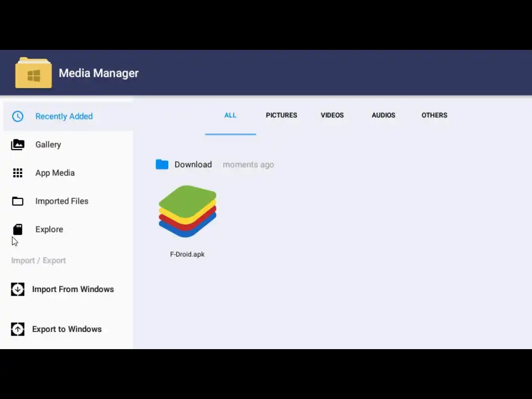
Task: Switch to the AUDIOS tab
Action: click(383, 115)
